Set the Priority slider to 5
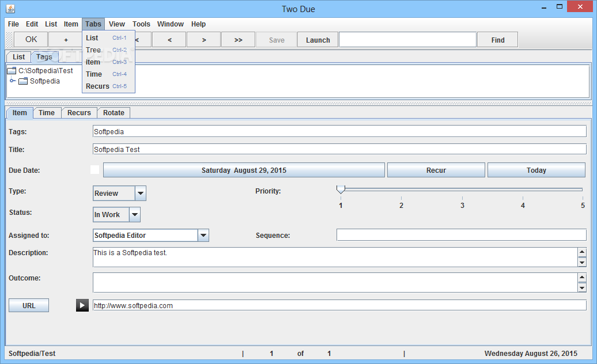The width and height of the screenshot is (597, 364). (583, 189)
